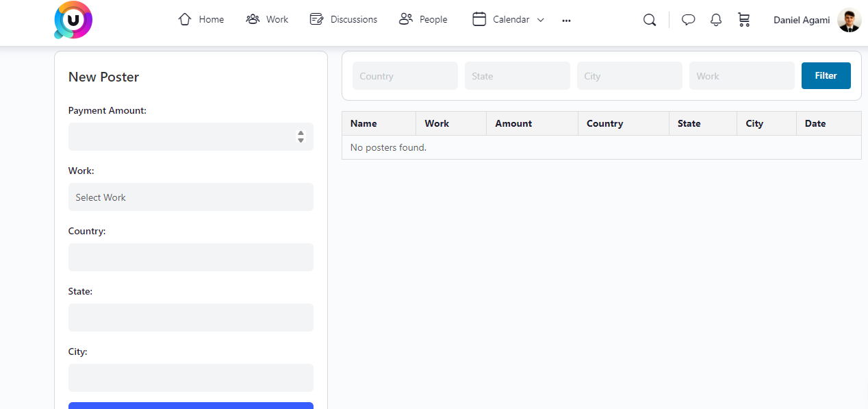Screen dimensions: 868x409
Task: Open search with magnifier icon
Action: click(650, 20)
